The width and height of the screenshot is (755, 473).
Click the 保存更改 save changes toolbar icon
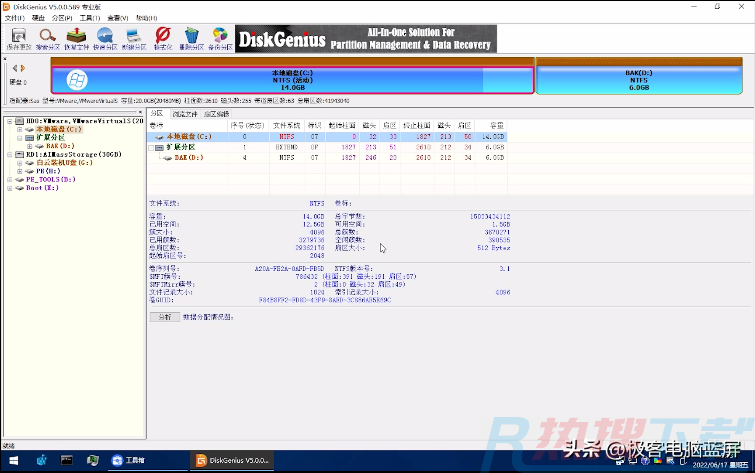pyautogui.click(x=19, y=39)
